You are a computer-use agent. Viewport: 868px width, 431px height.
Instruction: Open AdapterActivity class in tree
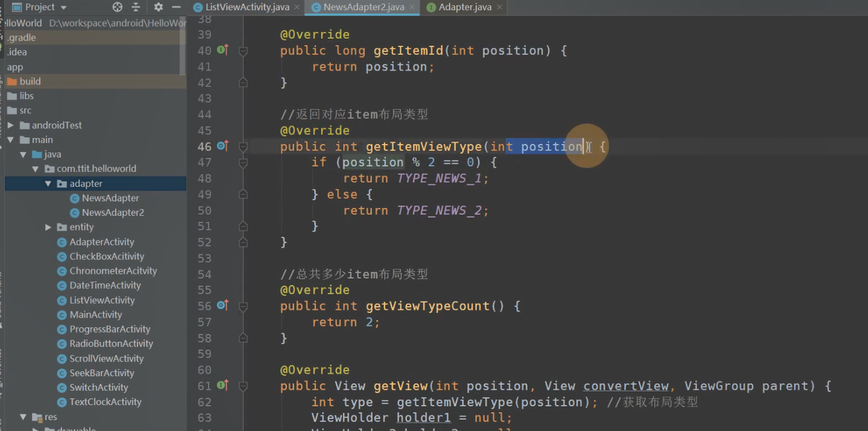coord(102,242)
